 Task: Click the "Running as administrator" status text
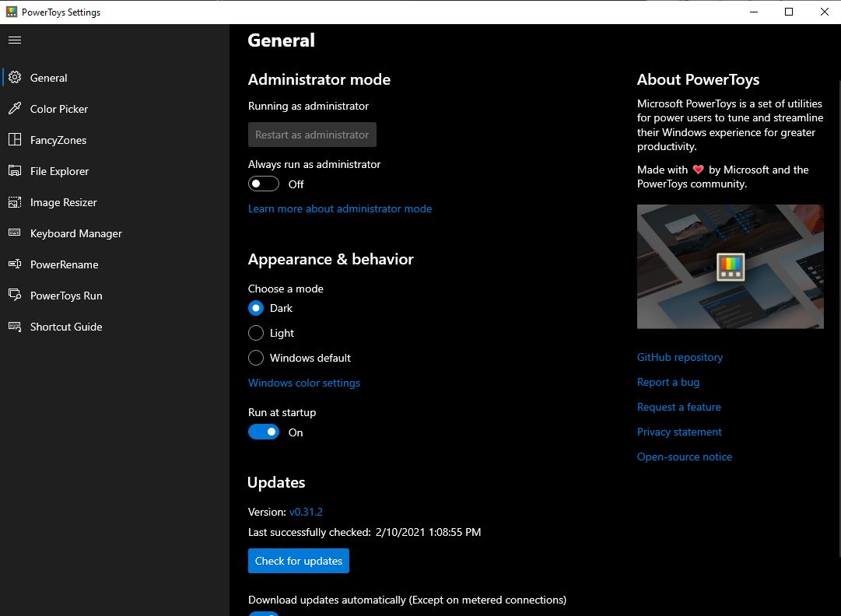pos(308,106)
